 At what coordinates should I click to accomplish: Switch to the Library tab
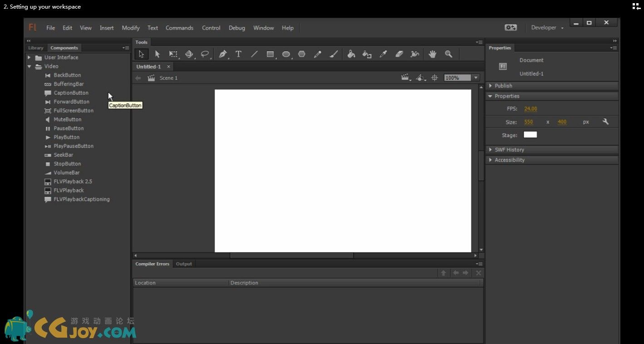36,48
